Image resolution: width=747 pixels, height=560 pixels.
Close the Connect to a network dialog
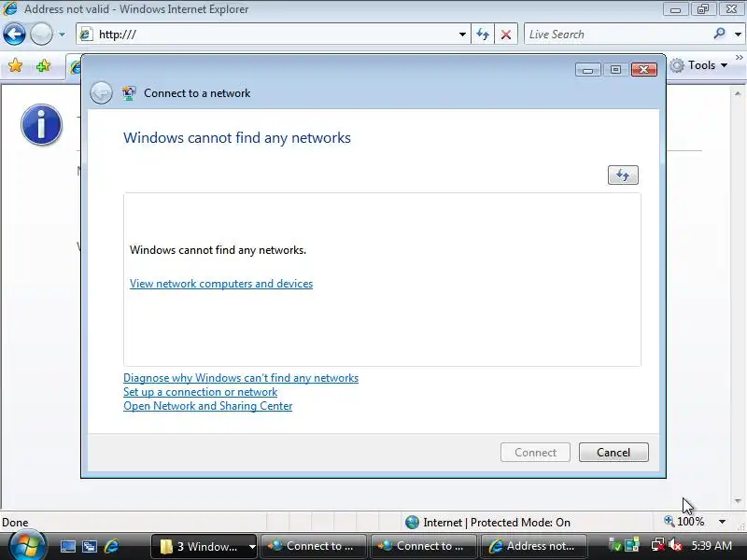click(644, 69)
